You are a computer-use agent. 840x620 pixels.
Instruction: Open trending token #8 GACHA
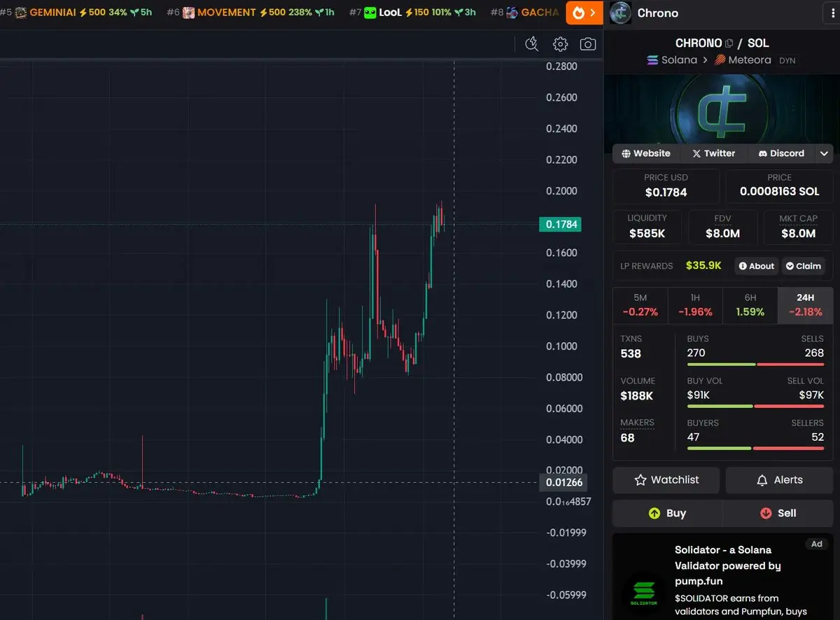tap(525, 13)
